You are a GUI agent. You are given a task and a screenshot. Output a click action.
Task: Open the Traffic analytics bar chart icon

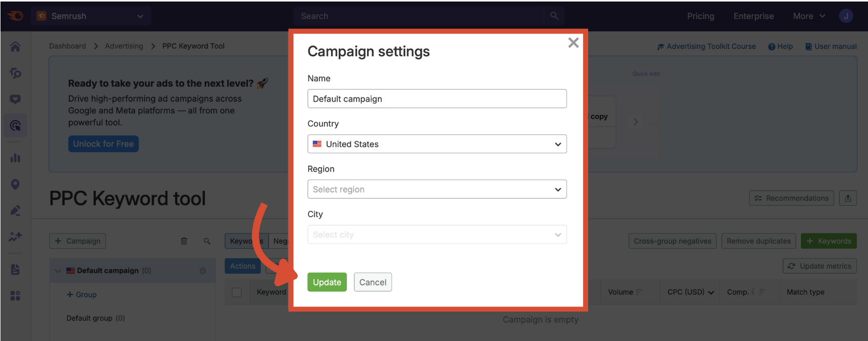(15, 158)
